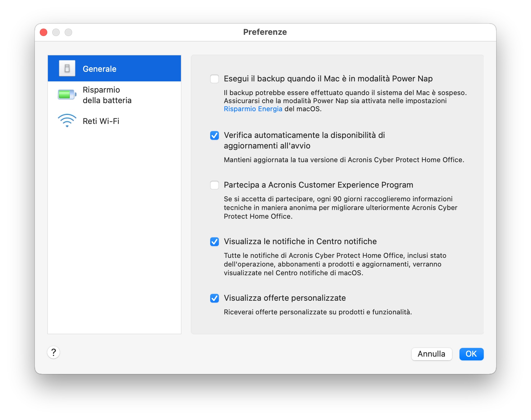Click text 'Il backup potrebbe essere effettuato'
531x420 pixels.
pos(284,93)
